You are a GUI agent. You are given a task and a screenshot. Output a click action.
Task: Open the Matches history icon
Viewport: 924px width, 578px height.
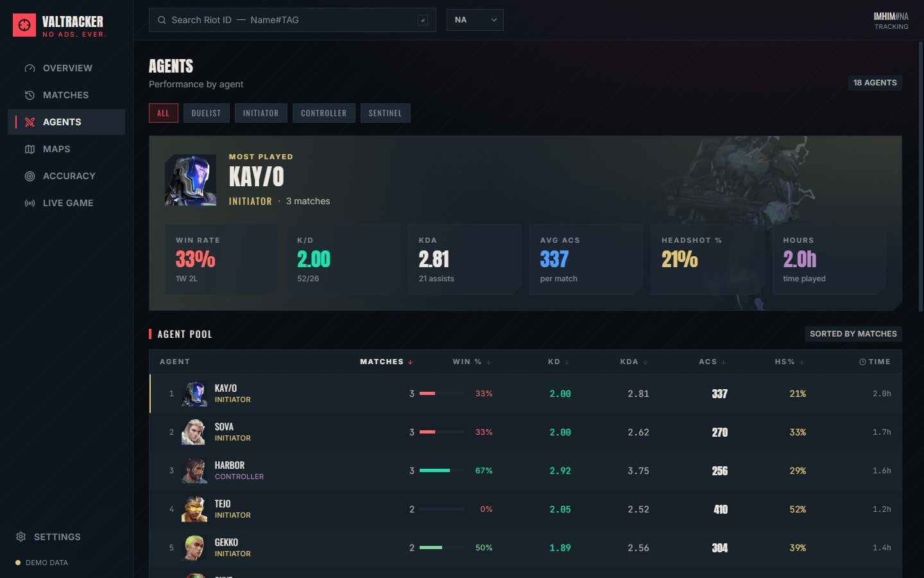(30, 95)
